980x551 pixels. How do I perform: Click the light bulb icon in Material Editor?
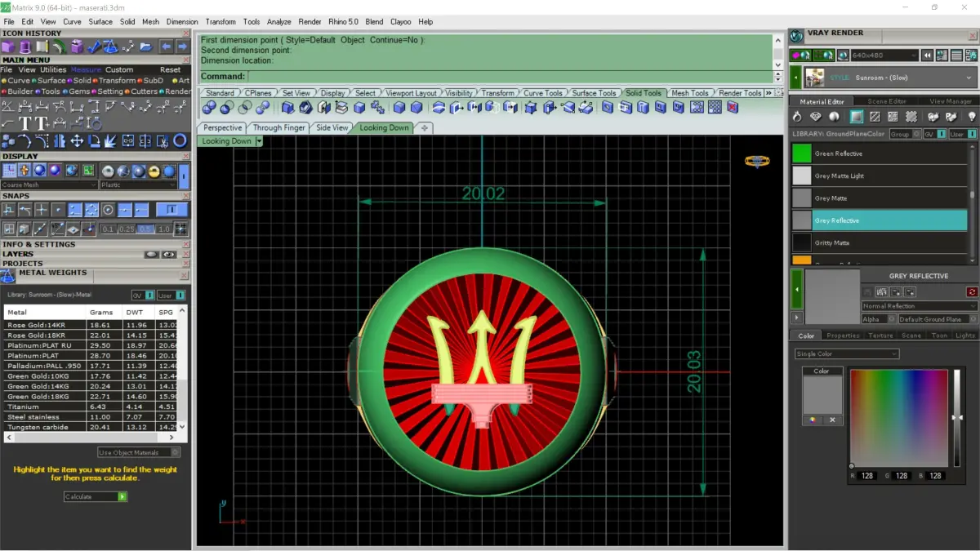[972, 117]
